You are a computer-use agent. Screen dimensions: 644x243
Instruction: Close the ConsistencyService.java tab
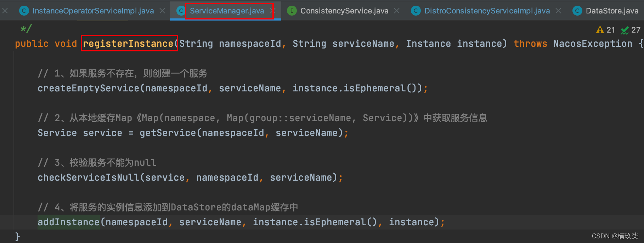pos(397,11)
